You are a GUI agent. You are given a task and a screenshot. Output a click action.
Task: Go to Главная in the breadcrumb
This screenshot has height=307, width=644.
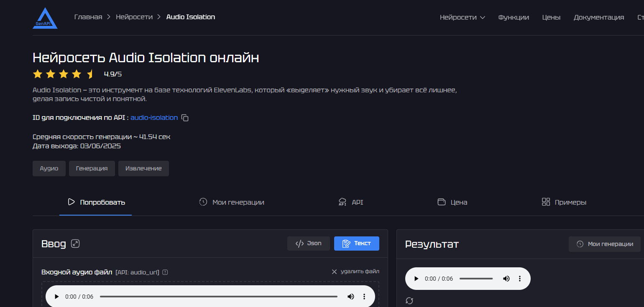pyautogui.click(x=88, y=17)
